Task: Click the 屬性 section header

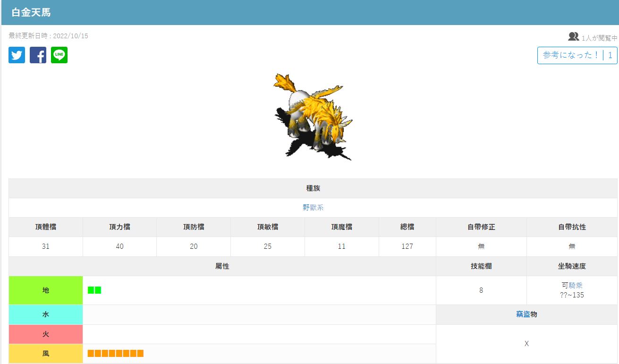Action: click(x=222, y=266)
